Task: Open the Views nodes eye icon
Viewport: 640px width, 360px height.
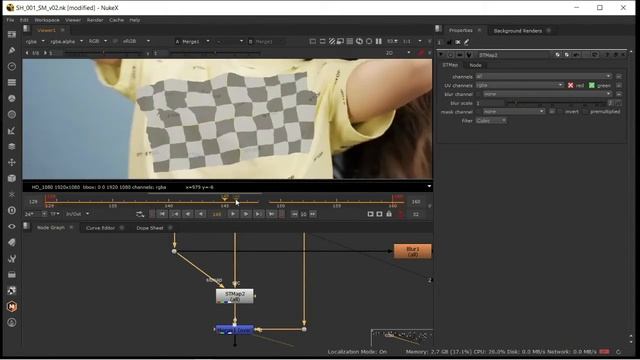Action: pos(12,227)
